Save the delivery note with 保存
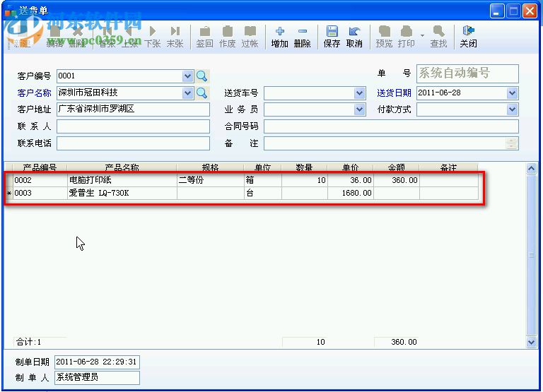The image size is (543, 392). 332,37
